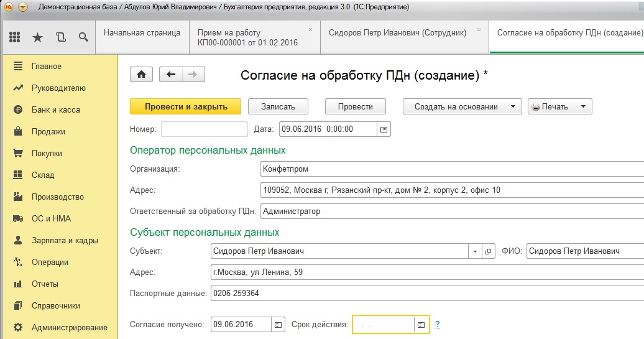This screenshot has width=644, height=339.
Task: Open the Справочники section
Action: coord(60,305)
